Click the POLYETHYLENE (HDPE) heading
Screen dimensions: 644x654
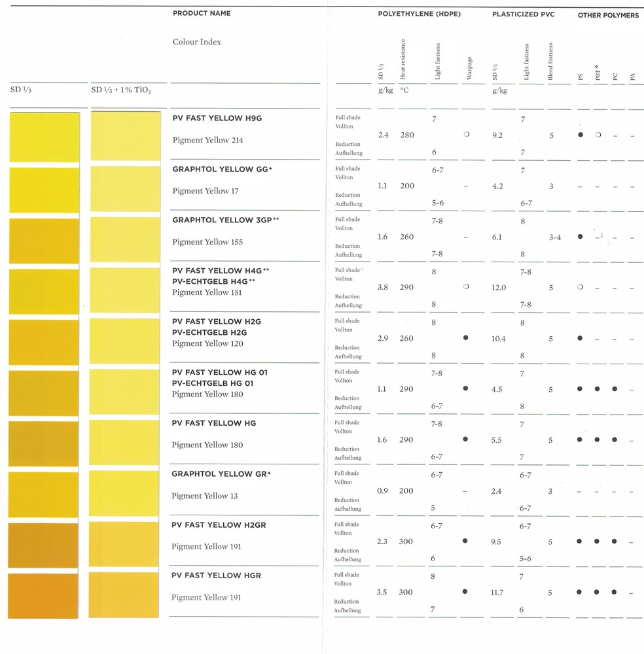coord(420,14)
